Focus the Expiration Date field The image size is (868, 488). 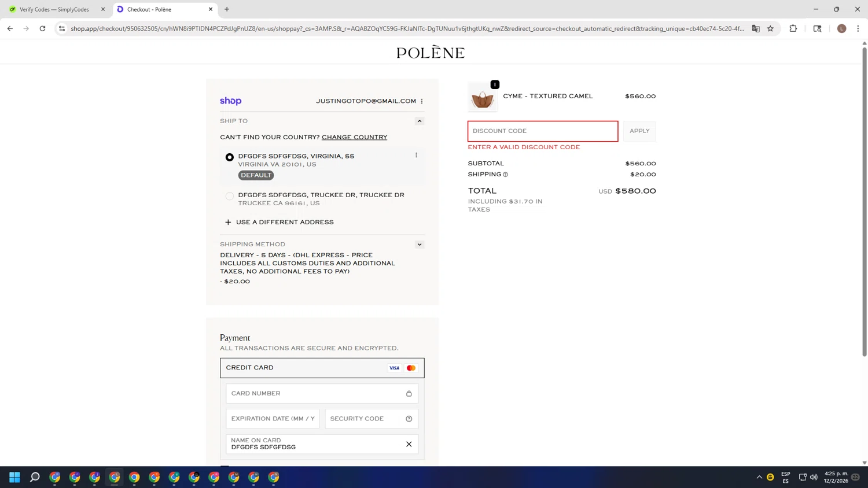click(x=273, y=419)
